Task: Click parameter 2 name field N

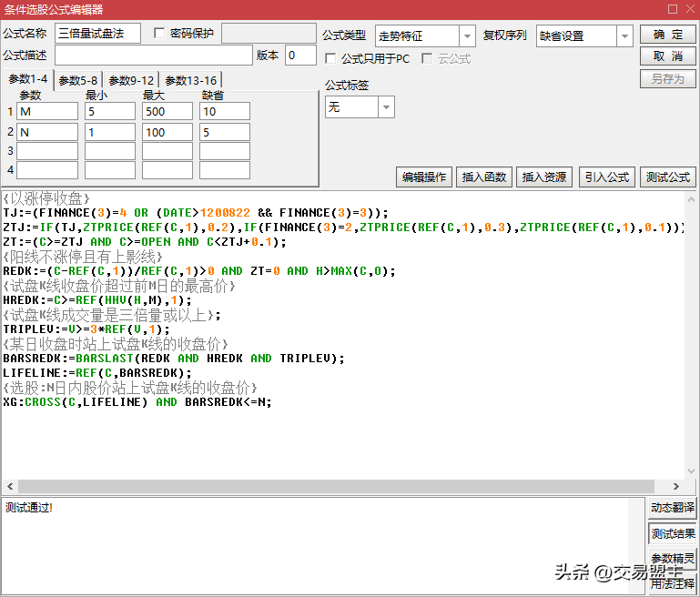Action: 47,132
